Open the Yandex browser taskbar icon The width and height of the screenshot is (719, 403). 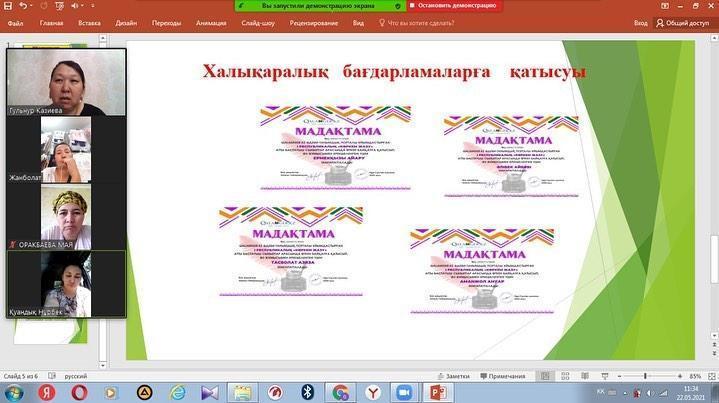[45, 392]
